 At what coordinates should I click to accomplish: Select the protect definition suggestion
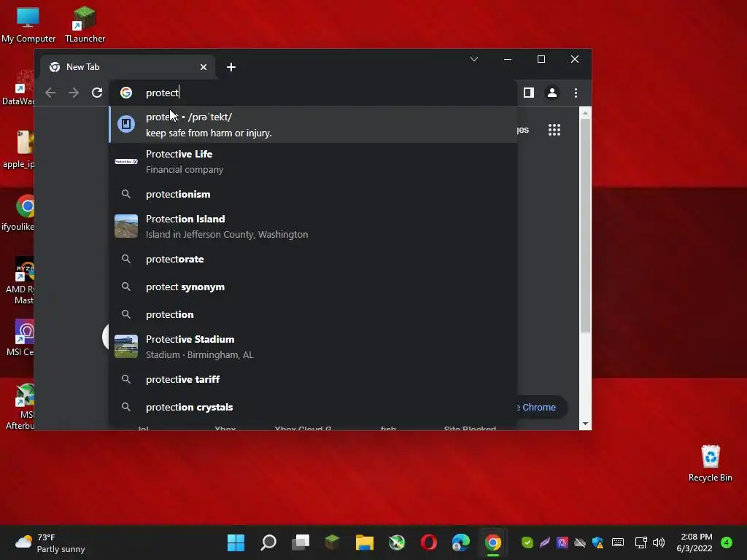313,124
